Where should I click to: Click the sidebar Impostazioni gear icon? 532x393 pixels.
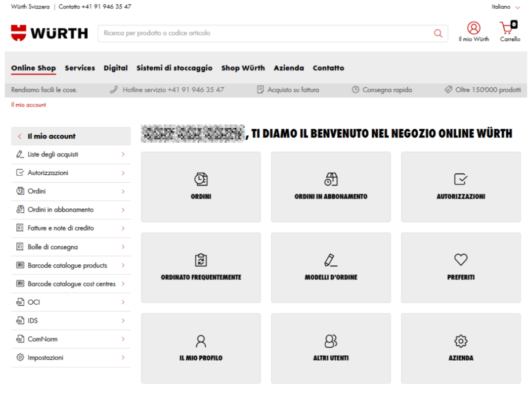click(x=20, y=358)
